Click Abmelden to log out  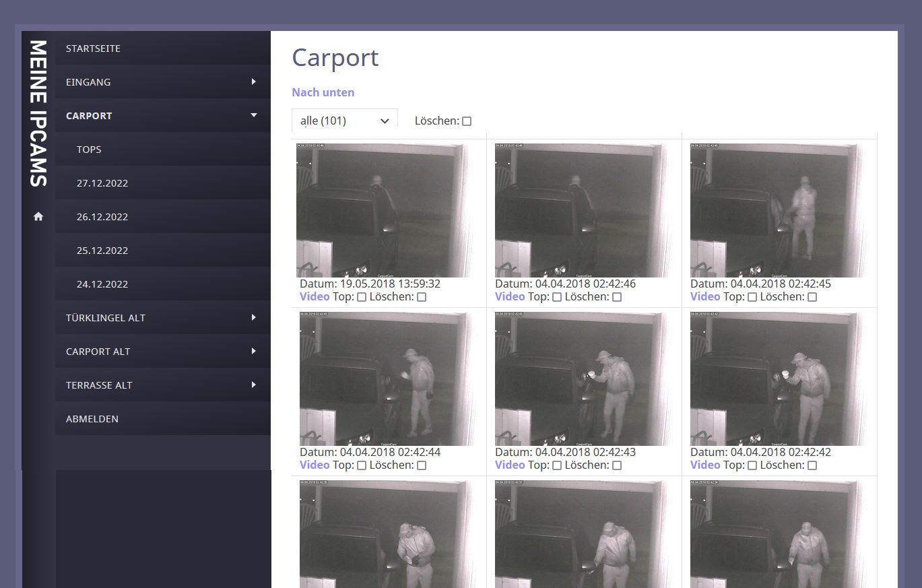(92, 419)
